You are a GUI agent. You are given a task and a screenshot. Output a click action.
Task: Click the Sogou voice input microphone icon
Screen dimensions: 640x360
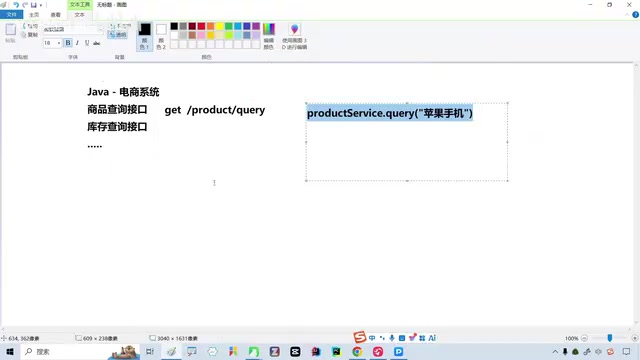coord(392,338)
